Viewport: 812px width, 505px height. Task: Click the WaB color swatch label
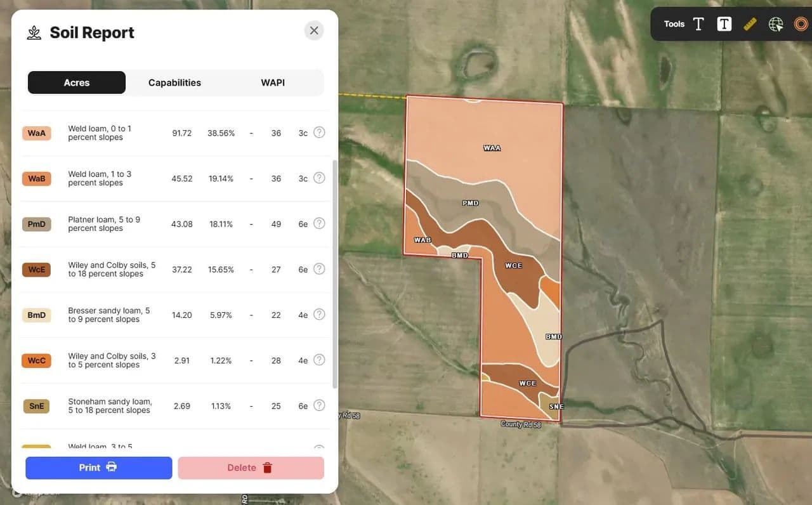click(x=37, y=179)
